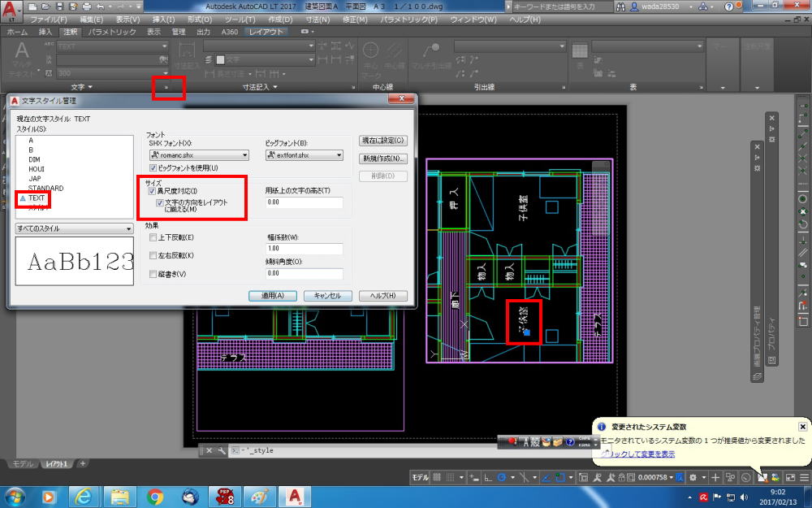Switch to the 出力 ribbon tab
The image size is (812, 508).
(x=204, y=32)
